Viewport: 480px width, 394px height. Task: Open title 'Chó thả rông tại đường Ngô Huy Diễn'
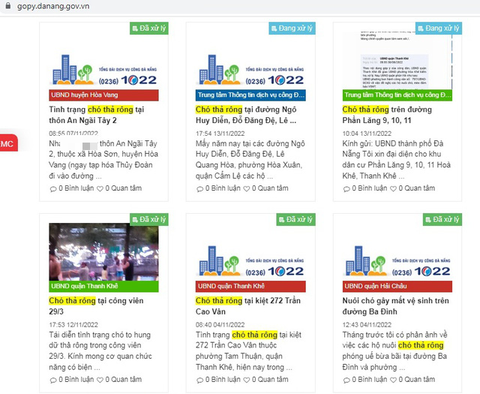click(x=246, y=115)
